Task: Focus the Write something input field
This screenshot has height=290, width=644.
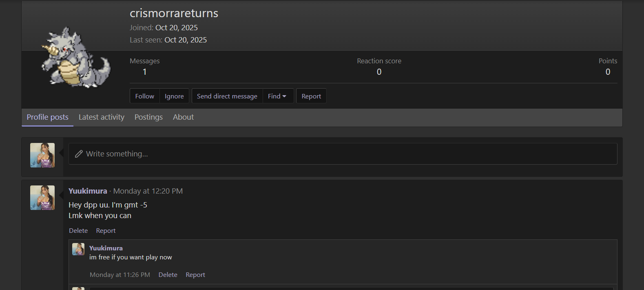Action: click(343, 154)
